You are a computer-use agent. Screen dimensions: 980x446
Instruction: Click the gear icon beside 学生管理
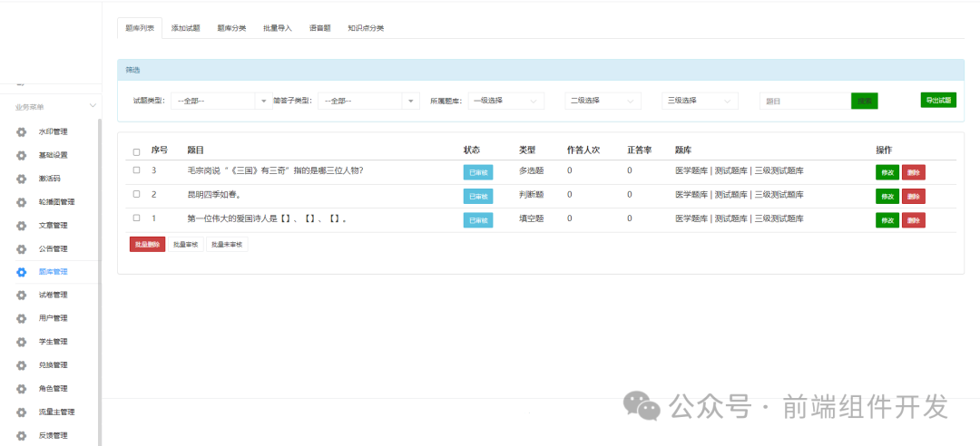click(x=22, y=343)
